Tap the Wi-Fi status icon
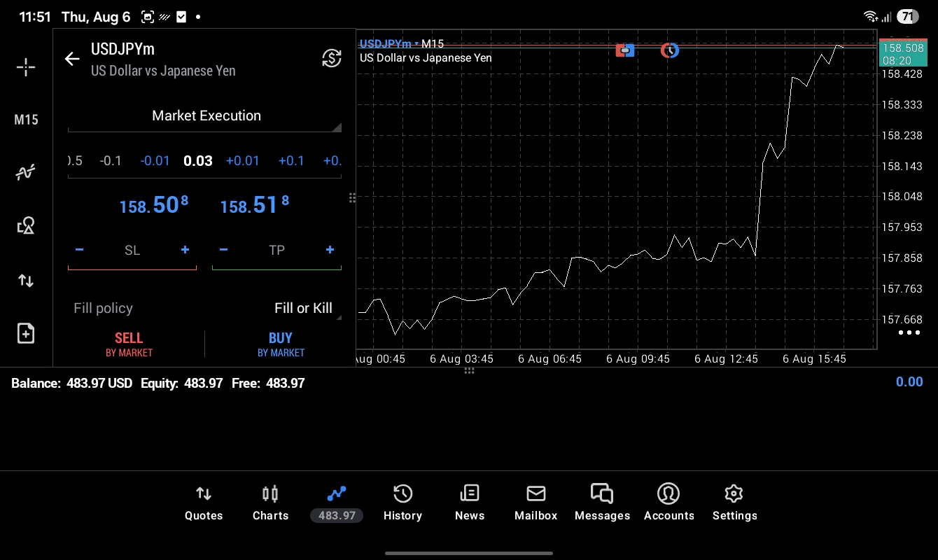This screenshot has width=938, height=560. pyautogui.click(x=871, y=16)
